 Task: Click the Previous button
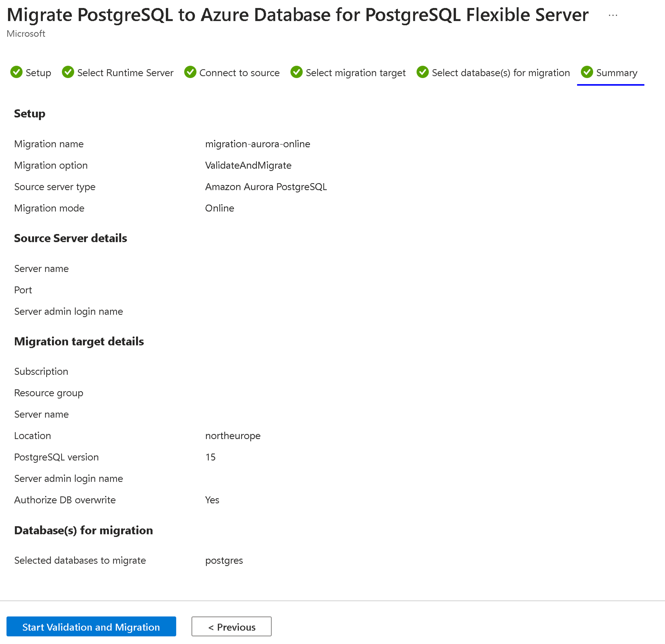click(x=232, y=627)
